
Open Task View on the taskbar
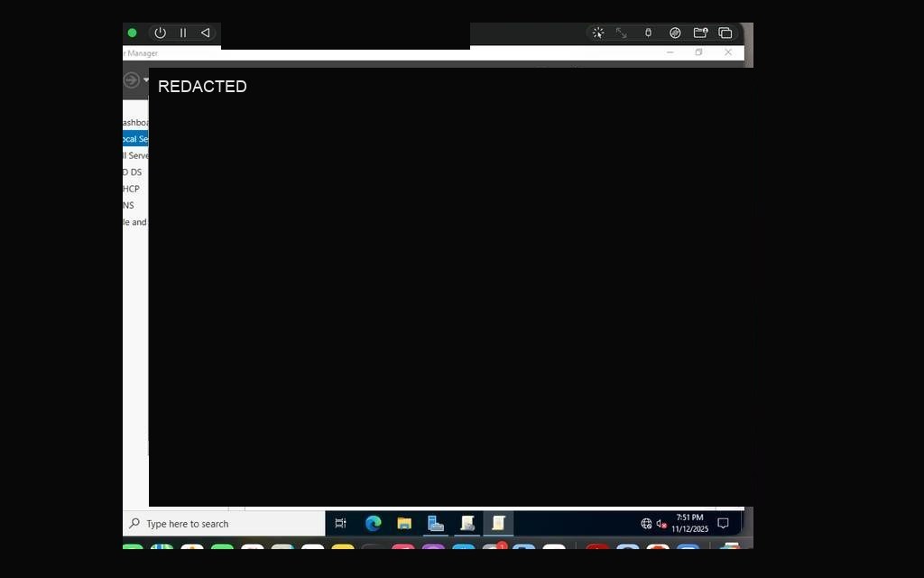[x=340, y=523]
